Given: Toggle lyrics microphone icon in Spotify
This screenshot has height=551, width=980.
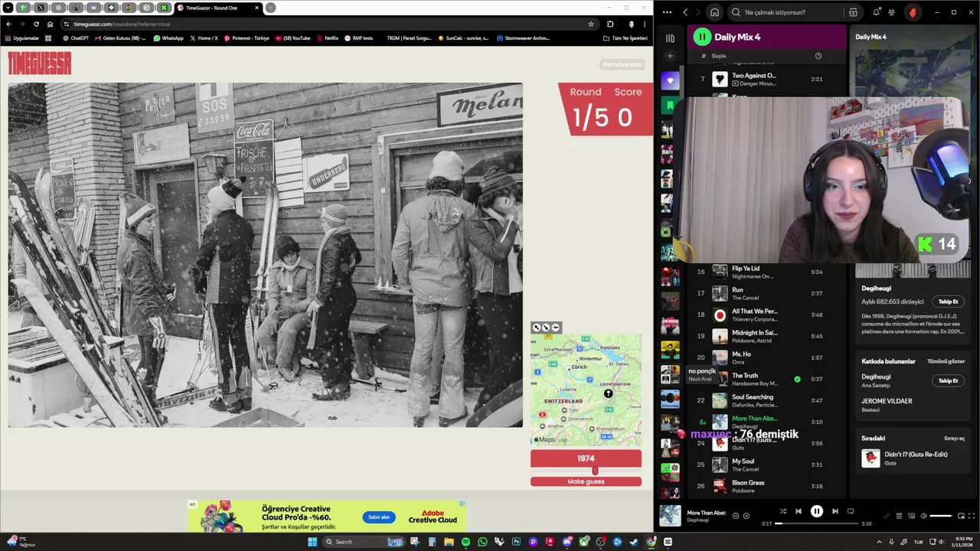Looking at the screenshot, I should click(x=887, y=516).
